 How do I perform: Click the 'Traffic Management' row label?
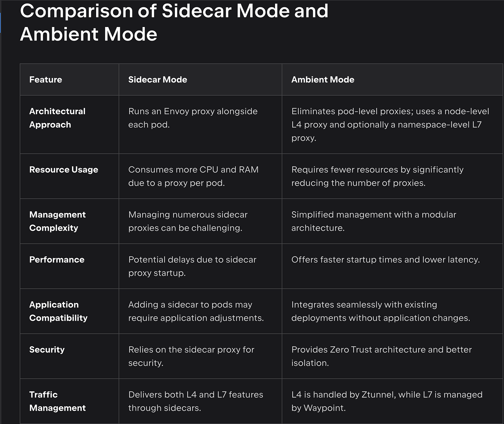click(x=57, y=401)
